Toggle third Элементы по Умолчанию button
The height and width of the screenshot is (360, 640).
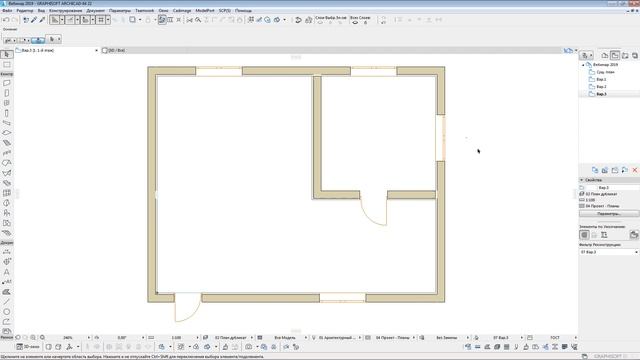coord(604,235)
